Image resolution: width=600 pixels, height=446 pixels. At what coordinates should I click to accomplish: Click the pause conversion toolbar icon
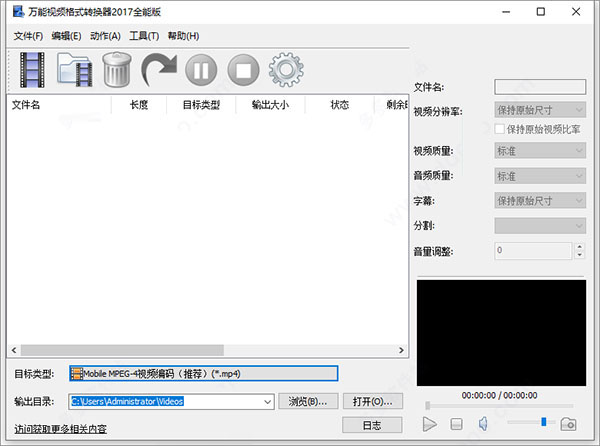(201, 70)
